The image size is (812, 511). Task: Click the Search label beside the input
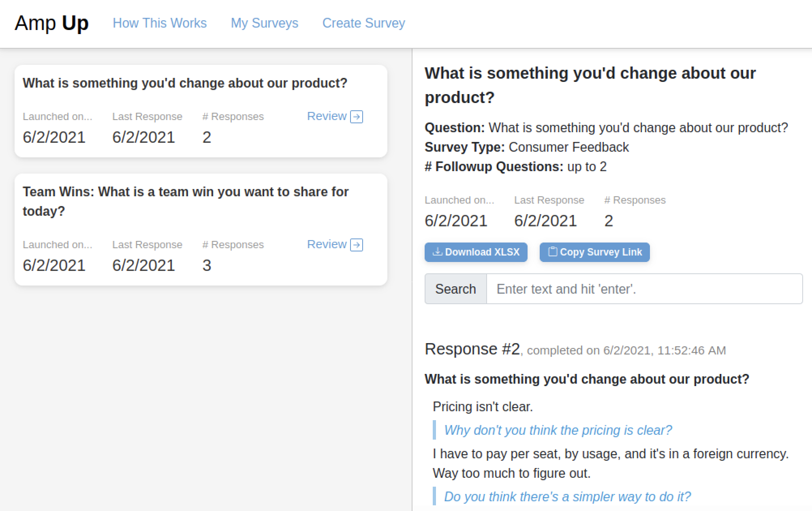[x=455, y=289]
